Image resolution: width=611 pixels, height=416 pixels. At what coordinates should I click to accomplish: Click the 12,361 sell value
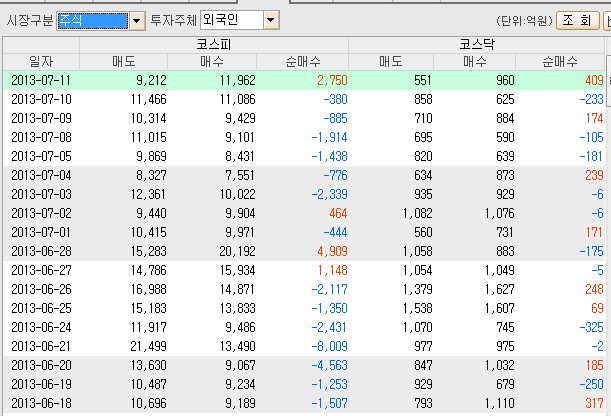148,194
